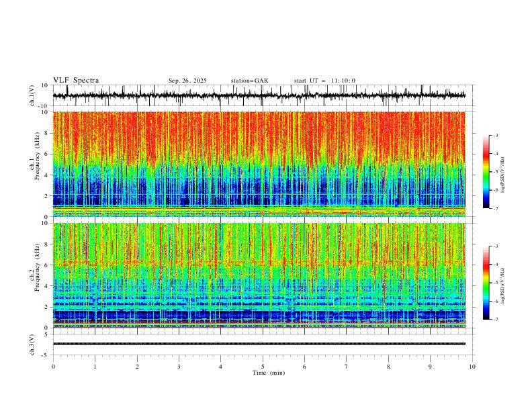
Task: Click the ch.3 flat black trace
Action: pyautogui.click(x=259, y=344)
